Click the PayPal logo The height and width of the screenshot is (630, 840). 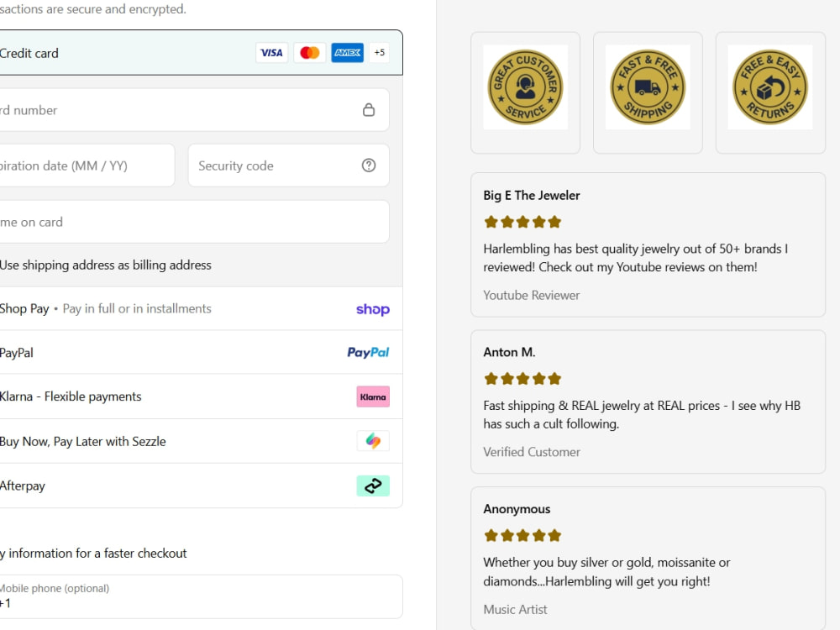pyautogui.click(x=368, y=353)
